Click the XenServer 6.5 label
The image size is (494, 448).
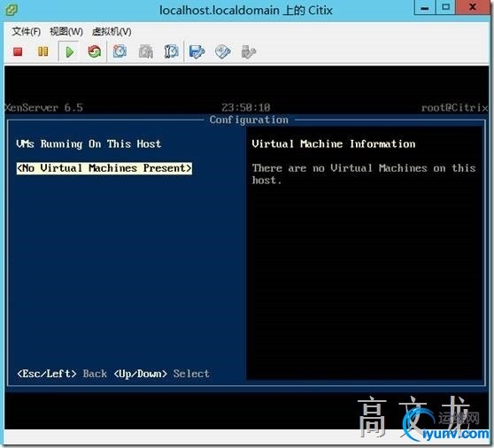pos(43,107)
